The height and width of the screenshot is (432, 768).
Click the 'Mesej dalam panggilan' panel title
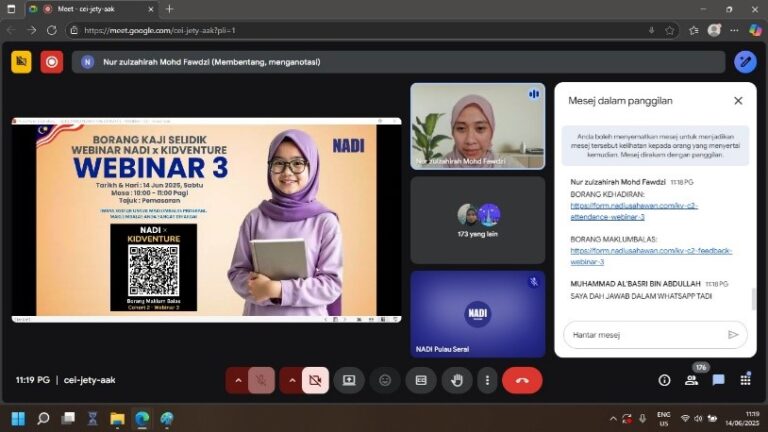620,100
